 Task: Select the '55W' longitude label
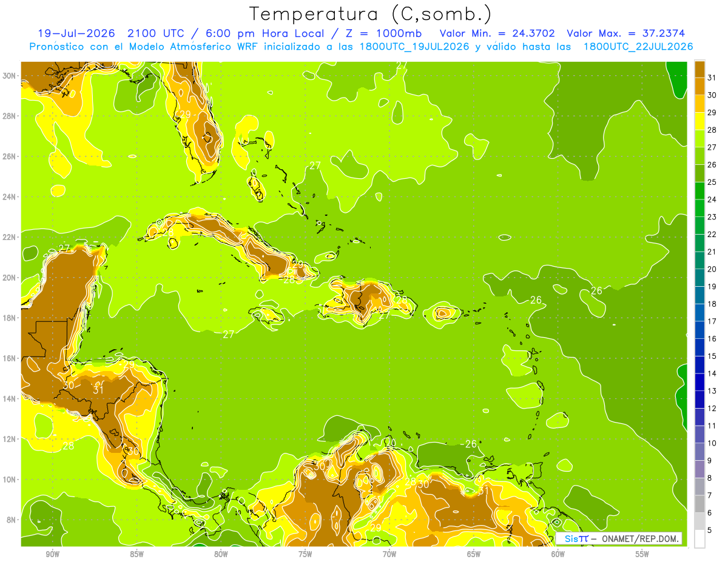tap(642, 555)
